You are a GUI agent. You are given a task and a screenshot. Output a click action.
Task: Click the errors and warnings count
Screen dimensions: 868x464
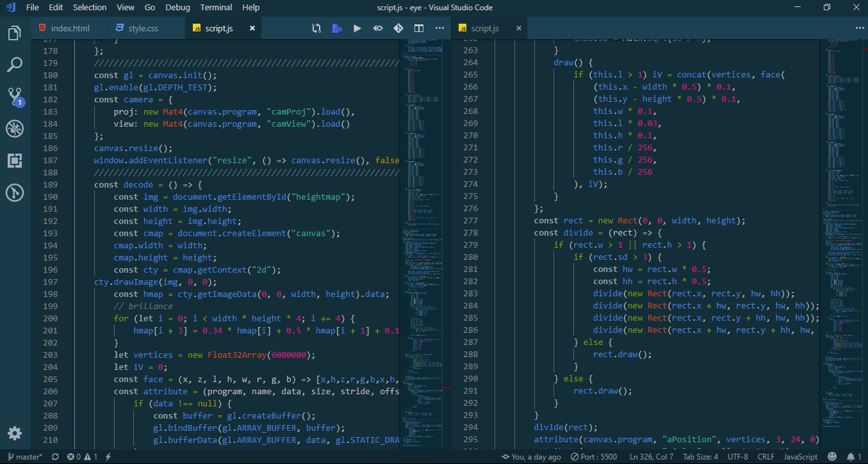(82, 457)
